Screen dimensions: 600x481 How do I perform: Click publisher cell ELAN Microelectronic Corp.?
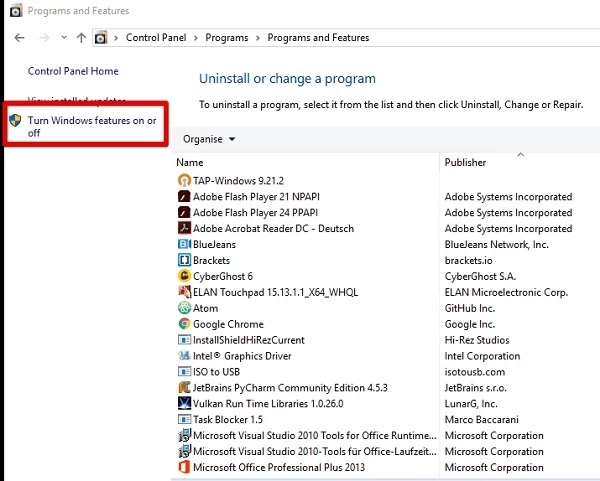[x=506, y=292]
